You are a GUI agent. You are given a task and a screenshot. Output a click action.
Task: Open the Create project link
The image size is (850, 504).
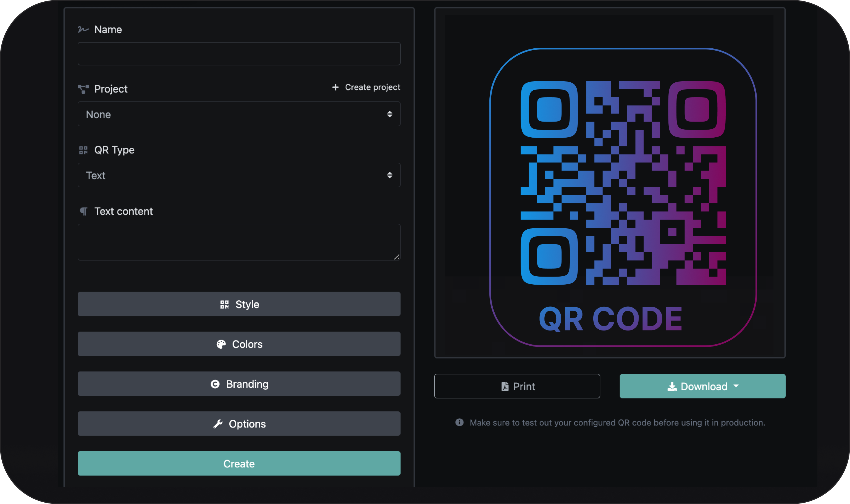372,87
